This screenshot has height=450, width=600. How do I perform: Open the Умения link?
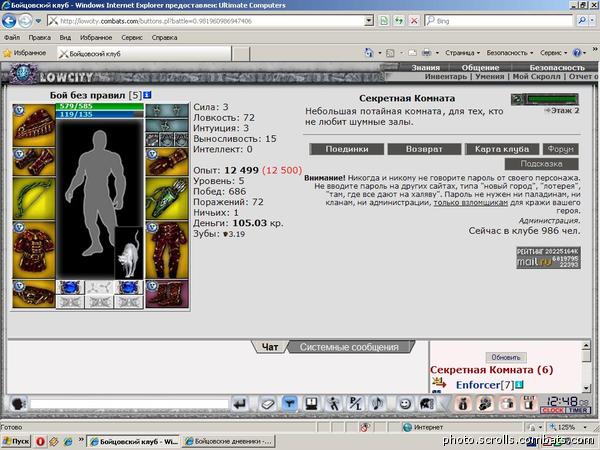489,77
